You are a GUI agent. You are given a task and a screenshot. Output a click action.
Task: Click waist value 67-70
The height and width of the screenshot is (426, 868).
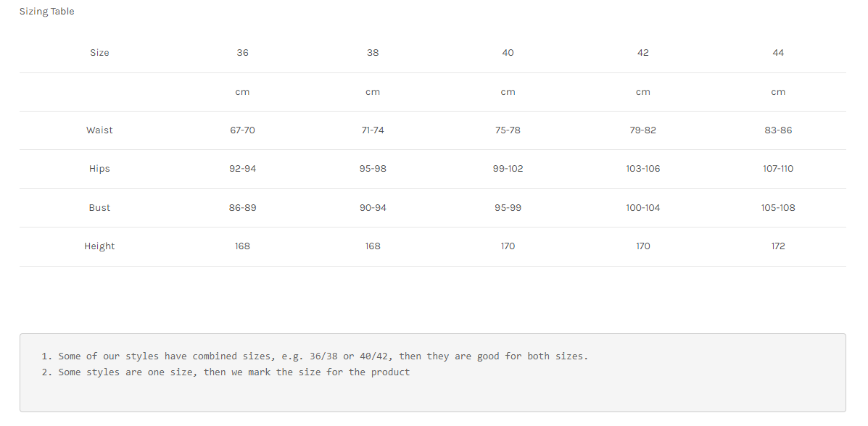pyautogui.click(x=242, y=130)
